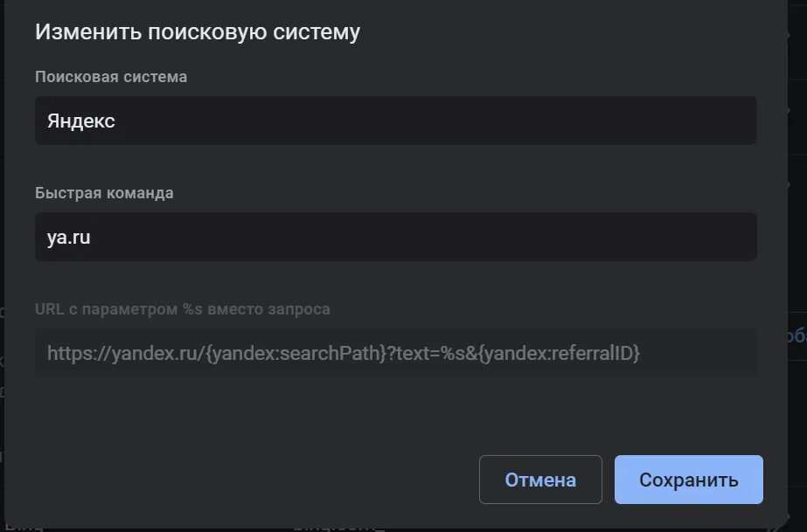Focus the Поисковая система field containing Яндекс
The image size is (807, 532).
point(396,121)
